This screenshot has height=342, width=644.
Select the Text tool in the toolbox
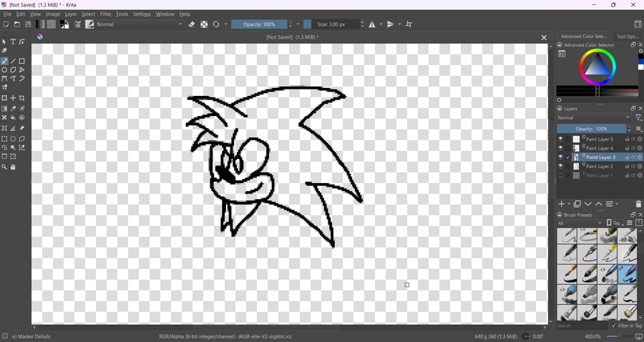click(x=13, y=41)
